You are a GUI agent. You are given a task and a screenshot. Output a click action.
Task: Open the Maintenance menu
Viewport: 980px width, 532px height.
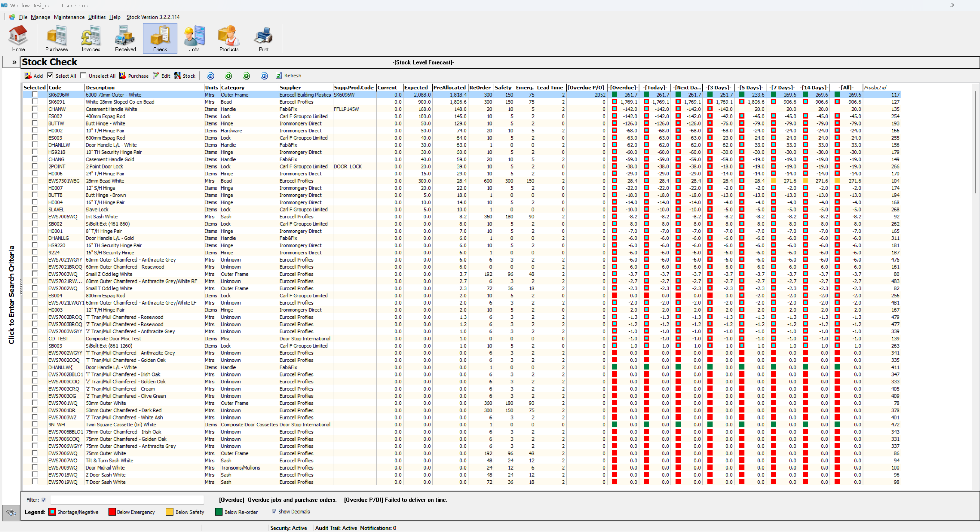click(69, 17)
